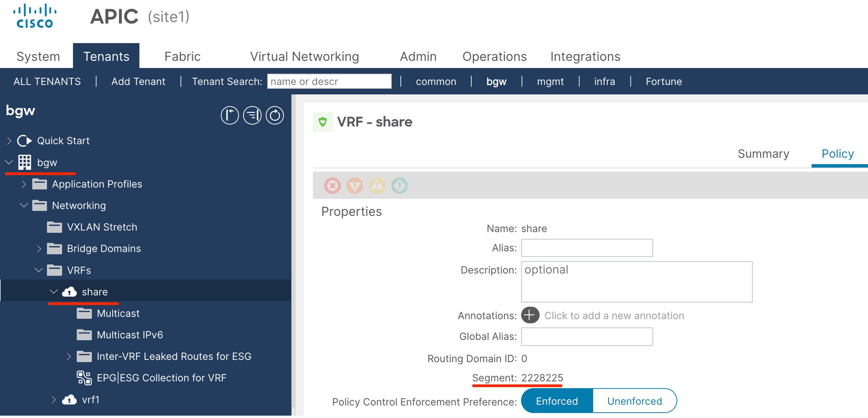
Task: Click the Alias input field
Action: pos(587,248)
